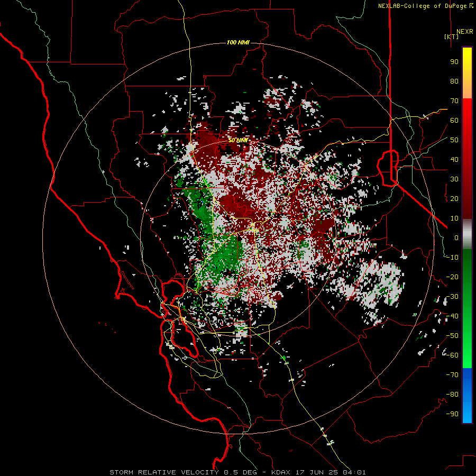The image size is (476, 476).
Task: Click the 50 NMI range ring label
Action: [x=238, y=140]
